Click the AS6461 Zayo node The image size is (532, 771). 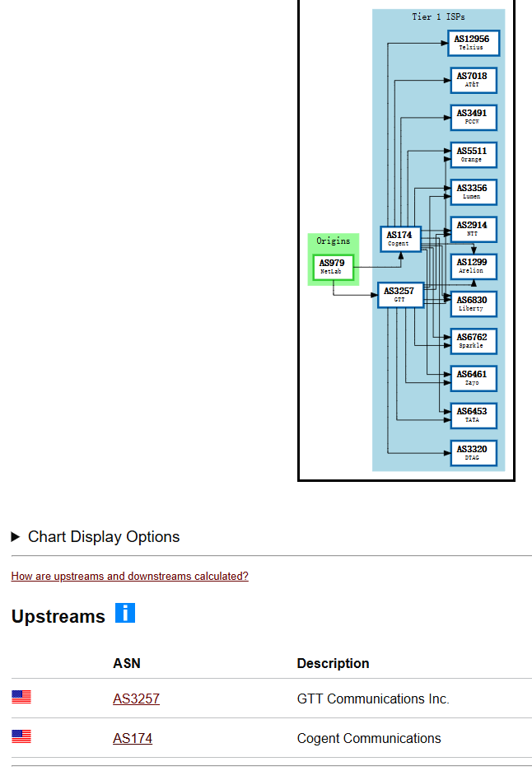[474, 379]
